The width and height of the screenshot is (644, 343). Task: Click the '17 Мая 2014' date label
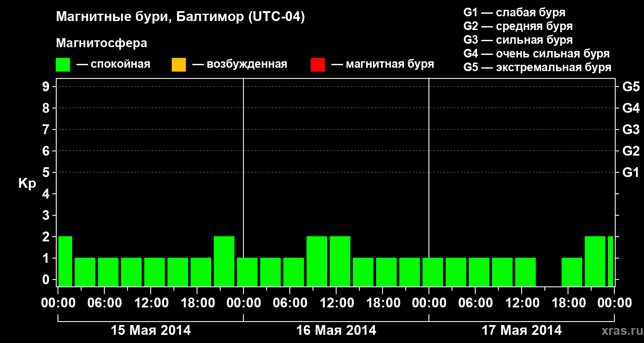pyautogui.click(x=522, y=331)
